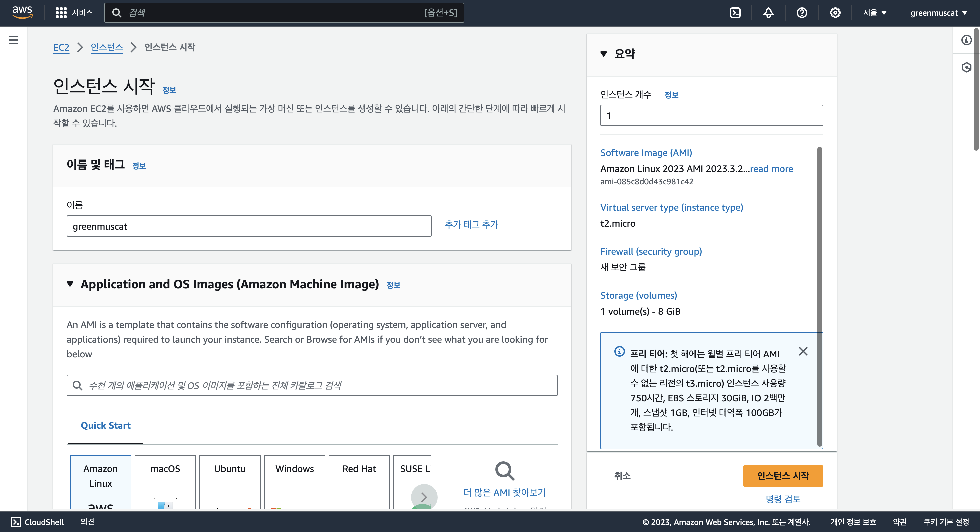Open CloudShell from the footer

tap(37, 522)
